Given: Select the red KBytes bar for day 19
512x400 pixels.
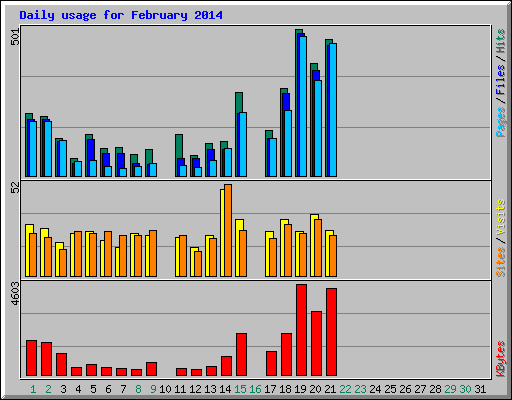Looking at the screenshot, I should [x=301, y=330].
